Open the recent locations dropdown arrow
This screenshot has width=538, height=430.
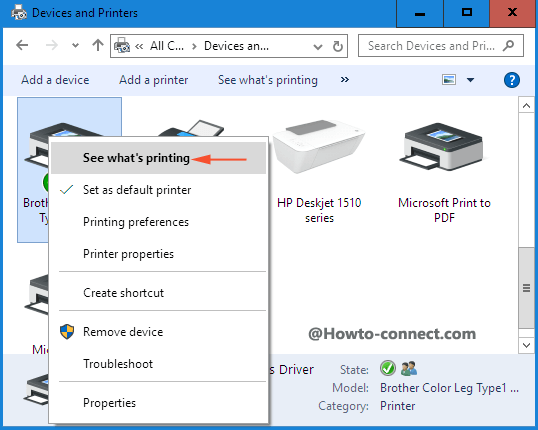[75, 45]
